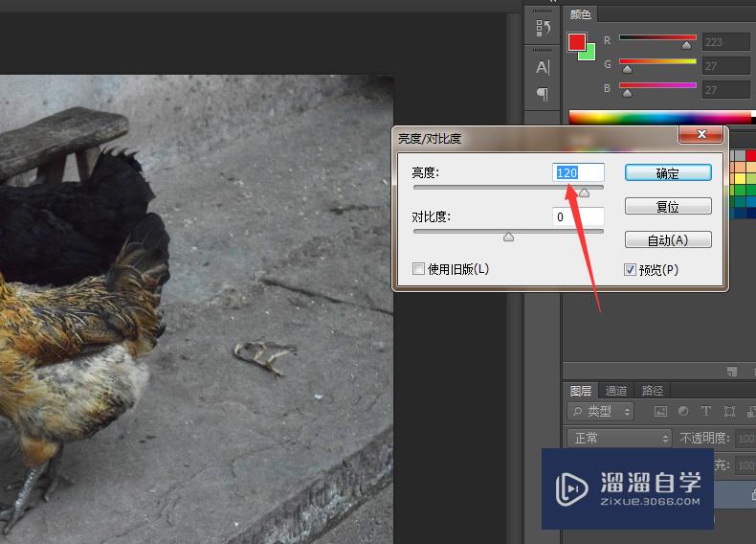This screenshot has width=756, height=544.
Task: Click the shape layer filter icon
Action: [x=729, y=411]
